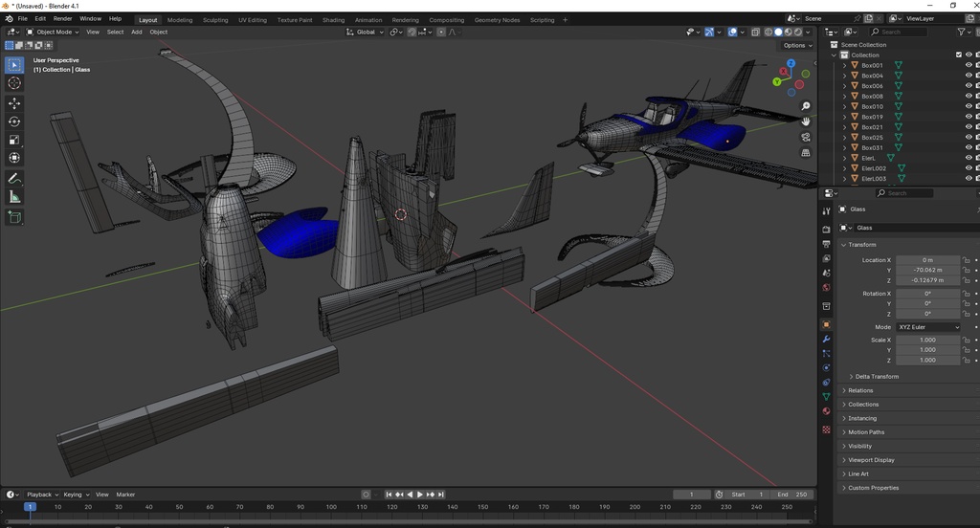Open Global transform orientation dropdown
This screenshot has width=980, height=528.
coord(365,32)
